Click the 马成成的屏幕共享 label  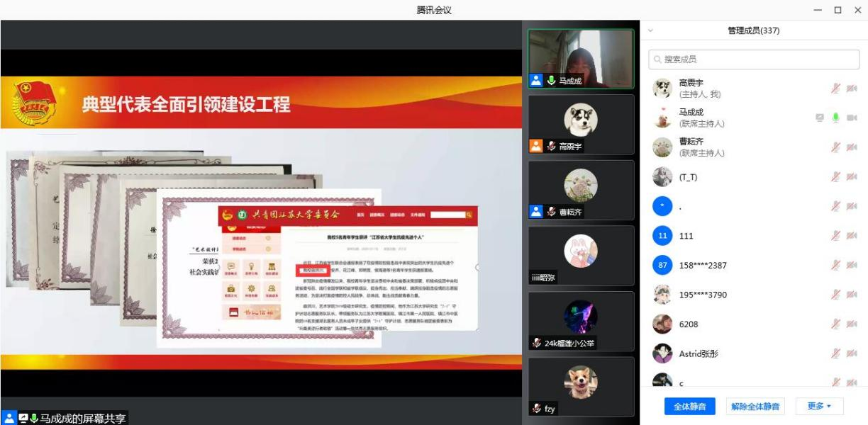[82, 418]
